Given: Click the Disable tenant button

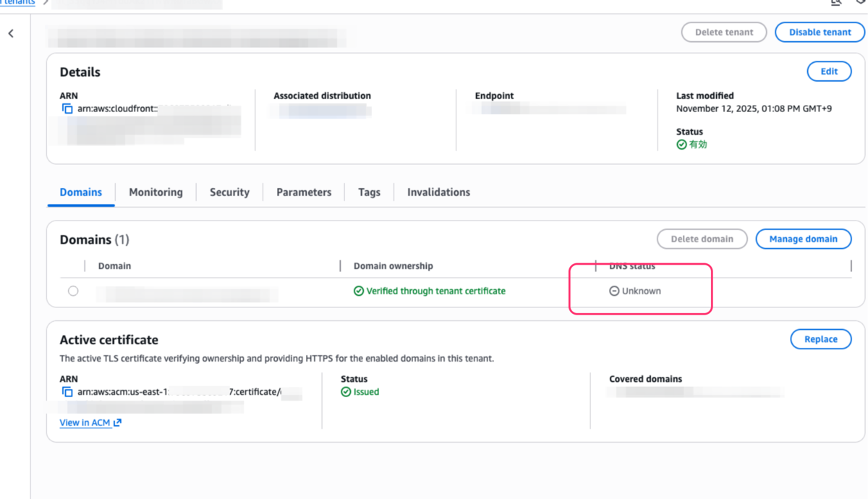Looking at the screenshot, I should [x=820, y=33].
